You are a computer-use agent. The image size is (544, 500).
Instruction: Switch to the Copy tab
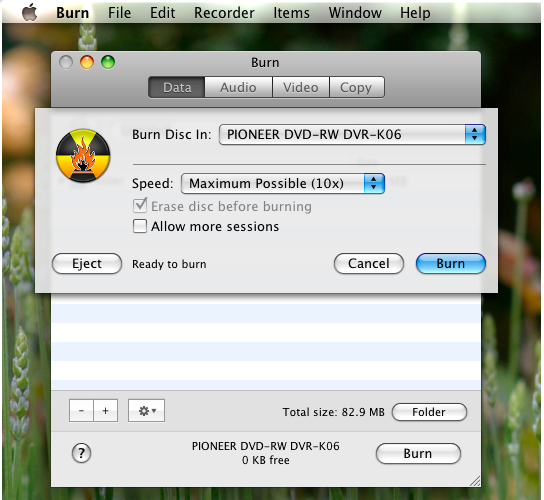[x=356, y=87]
